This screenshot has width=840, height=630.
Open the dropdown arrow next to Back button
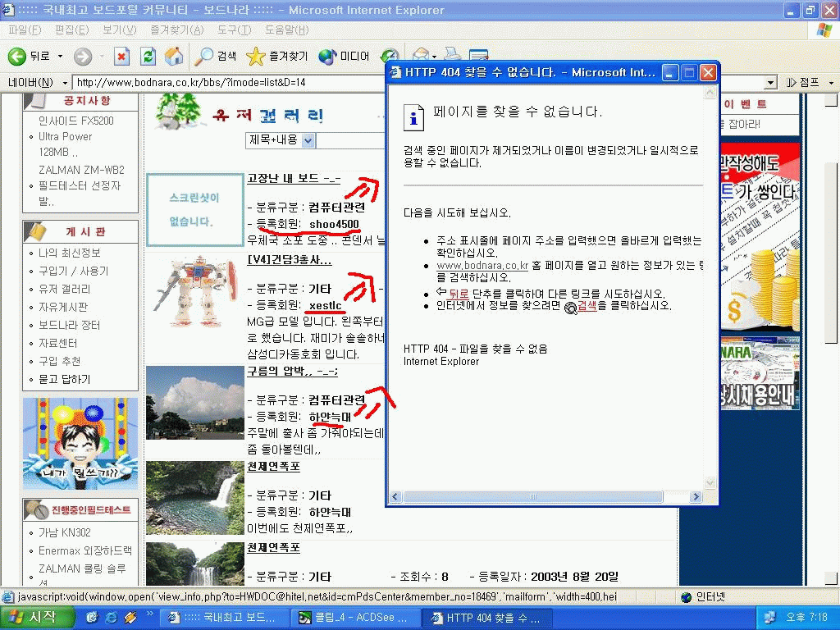coord(60,56)
